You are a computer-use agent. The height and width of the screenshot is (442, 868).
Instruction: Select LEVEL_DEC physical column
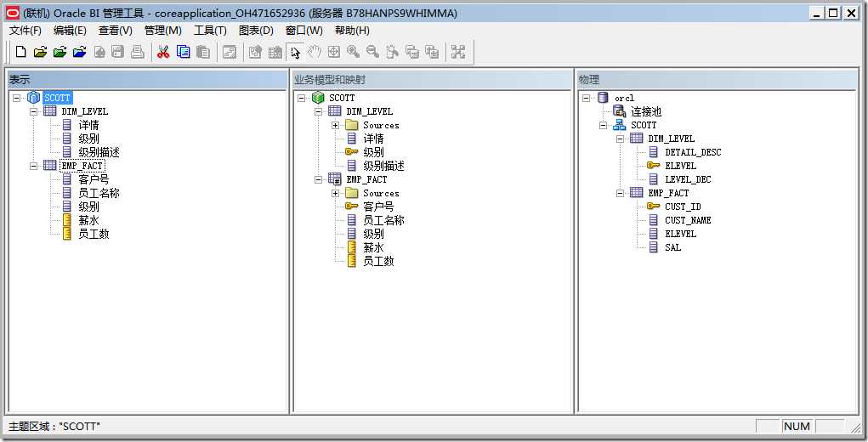(x=688, y=179)
